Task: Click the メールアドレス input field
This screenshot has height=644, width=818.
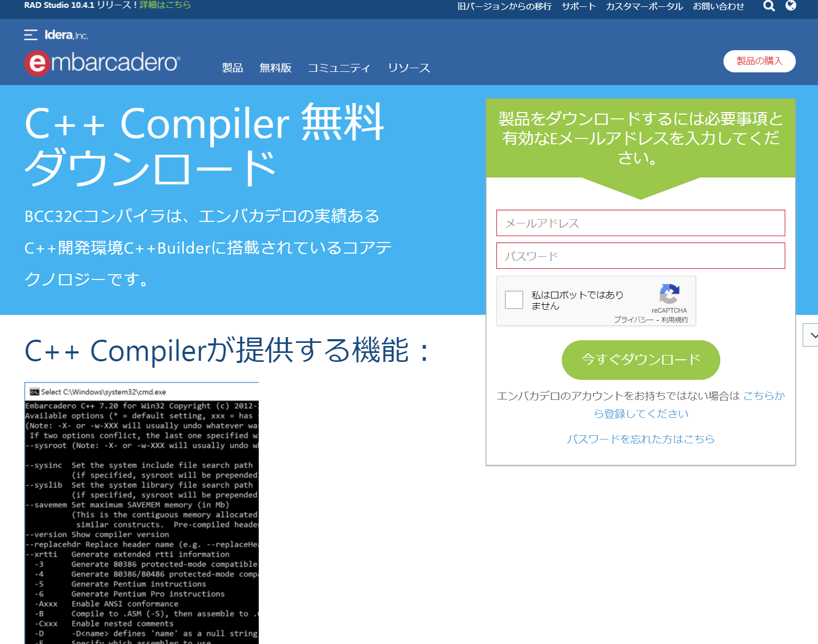Action: (x=640, y=223)
